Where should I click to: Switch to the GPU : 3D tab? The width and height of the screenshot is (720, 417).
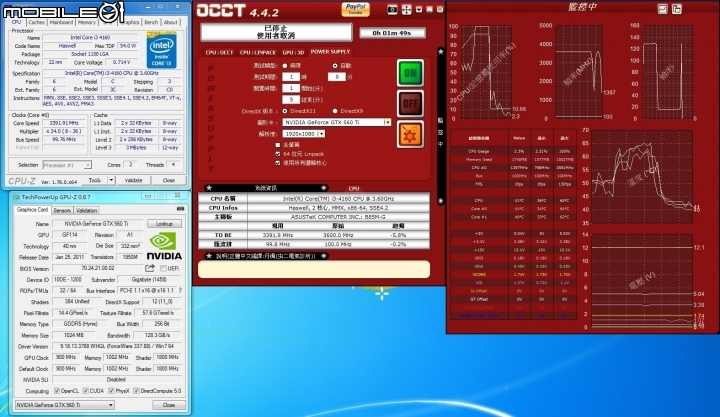point(293,52)
